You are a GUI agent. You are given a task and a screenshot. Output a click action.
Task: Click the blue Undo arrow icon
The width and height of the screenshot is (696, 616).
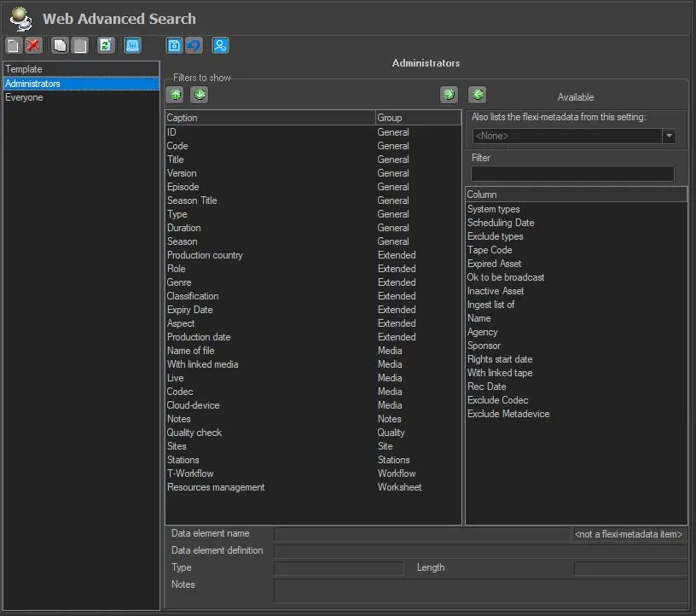click(194, 46)
